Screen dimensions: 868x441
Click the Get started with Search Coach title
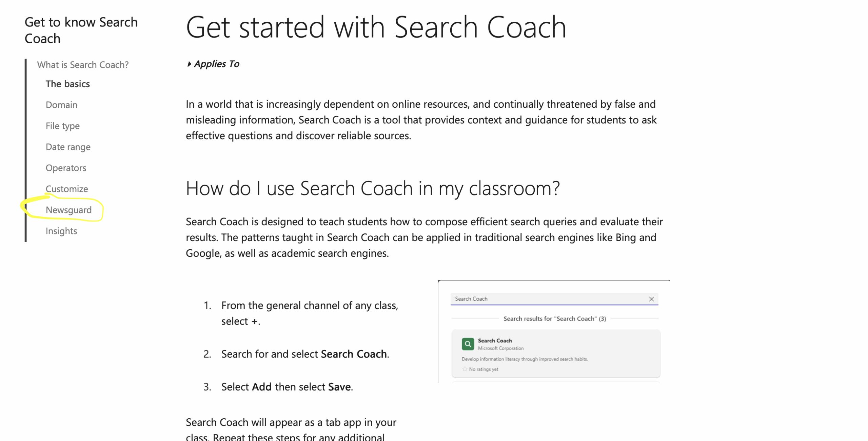[x=376, y=27]
